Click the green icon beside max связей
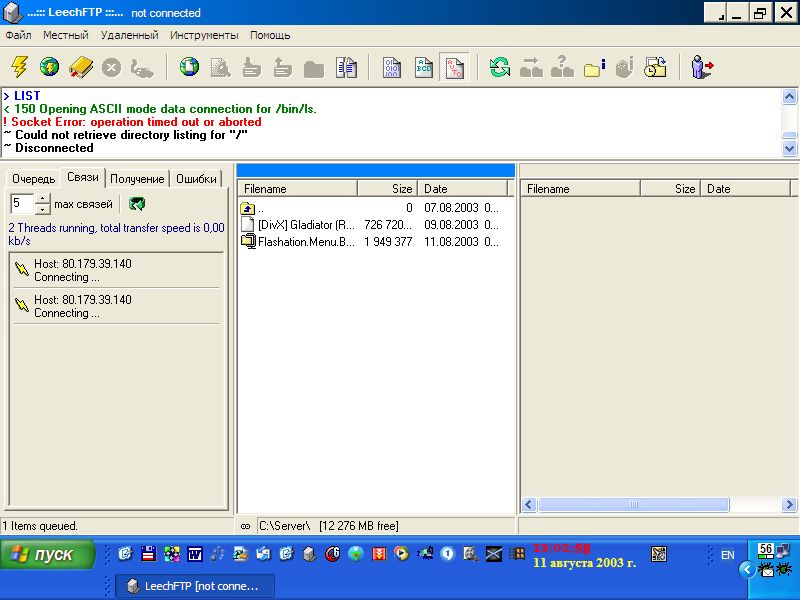This screenshot has width=800, height=600. (137, 204)
